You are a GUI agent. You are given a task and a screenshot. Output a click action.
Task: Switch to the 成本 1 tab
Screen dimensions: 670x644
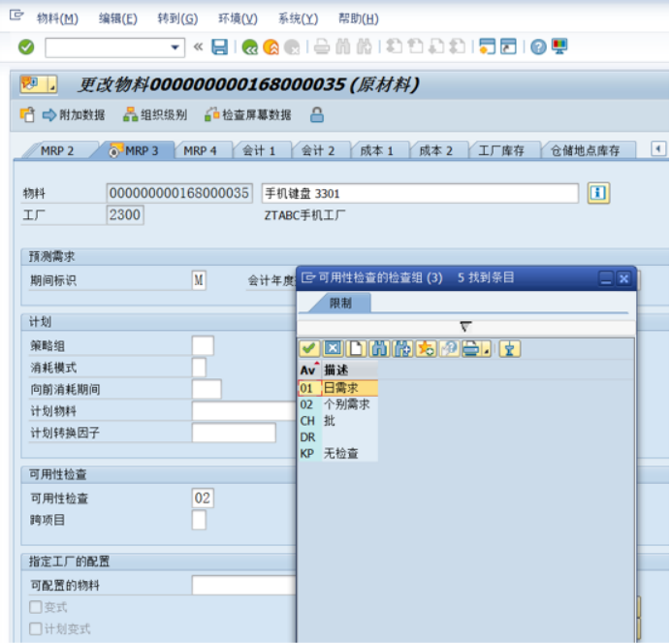(x=377, y=151)
